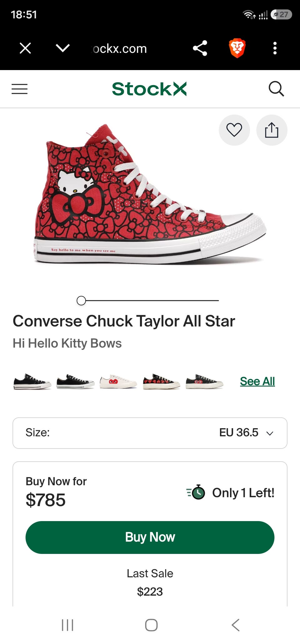Open the Size EU 36.5 dropdown
Image resolution: width=300 pixels, height=644 pixels.
pyautogui.click(x=150, y=433)
